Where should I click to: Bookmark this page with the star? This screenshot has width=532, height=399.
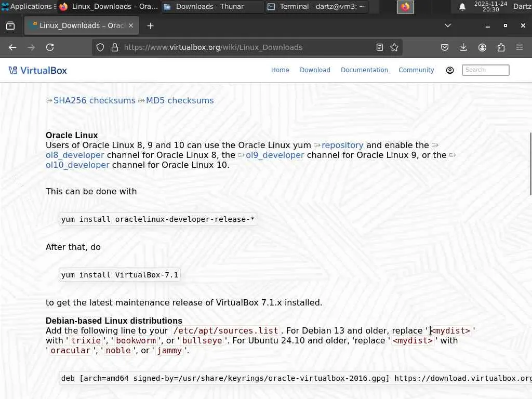click(394, 47)
